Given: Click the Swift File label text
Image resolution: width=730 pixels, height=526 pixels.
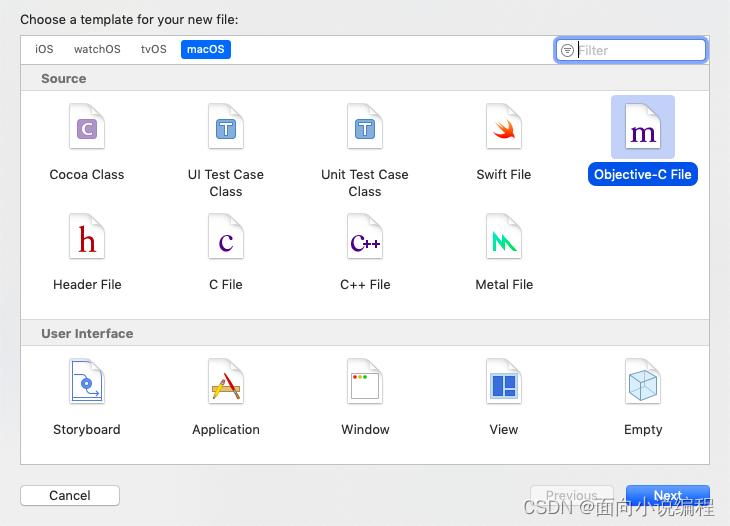Looking at the screenshot, I should [x=504, y=175].
